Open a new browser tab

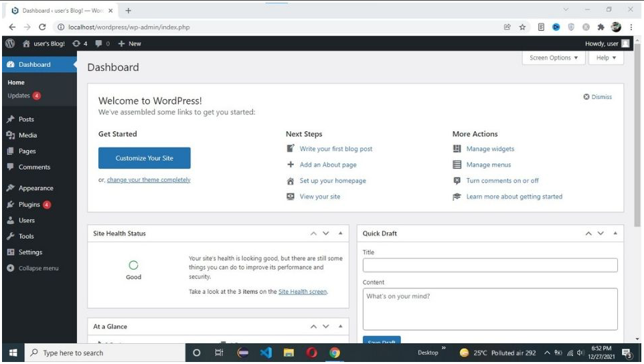tap(128, 11)
